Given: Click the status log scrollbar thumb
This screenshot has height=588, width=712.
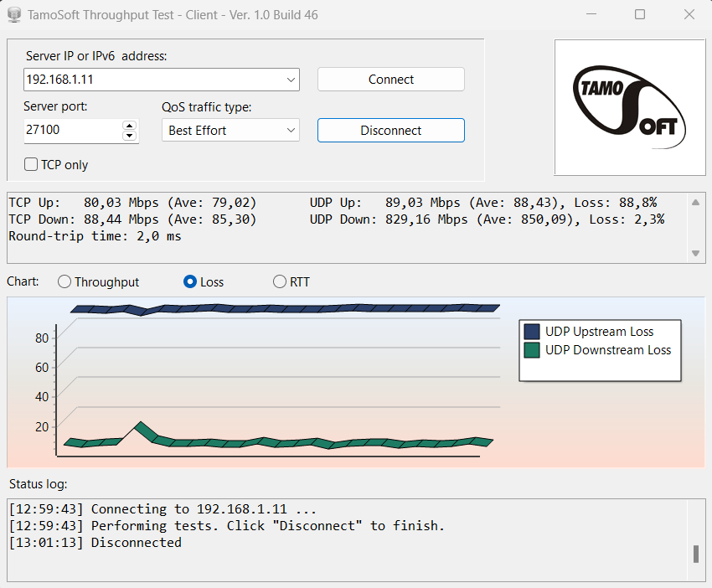Looking at the screenshot, I should point(695,554).
